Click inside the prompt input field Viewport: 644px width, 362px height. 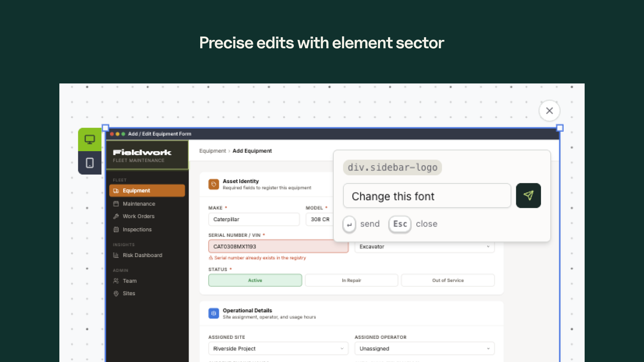click(x=427, y=196)
